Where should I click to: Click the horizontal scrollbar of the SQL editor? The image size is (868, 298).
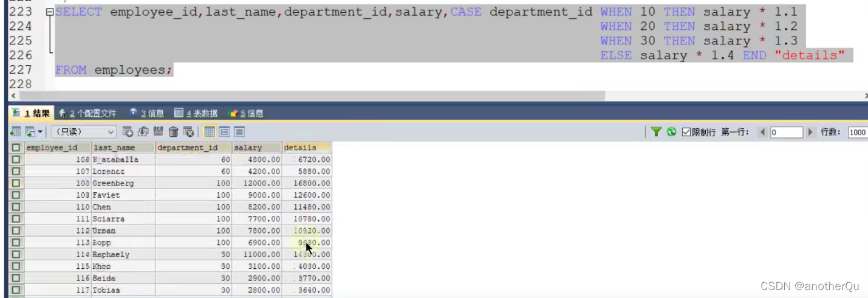(x=312, y=96)
